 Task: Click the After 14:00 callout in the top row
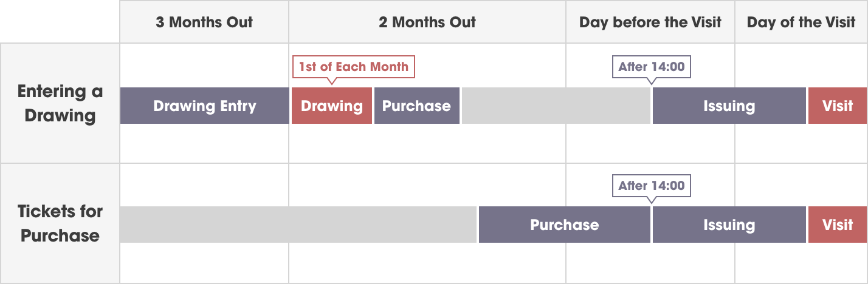[x=651, y=67]
